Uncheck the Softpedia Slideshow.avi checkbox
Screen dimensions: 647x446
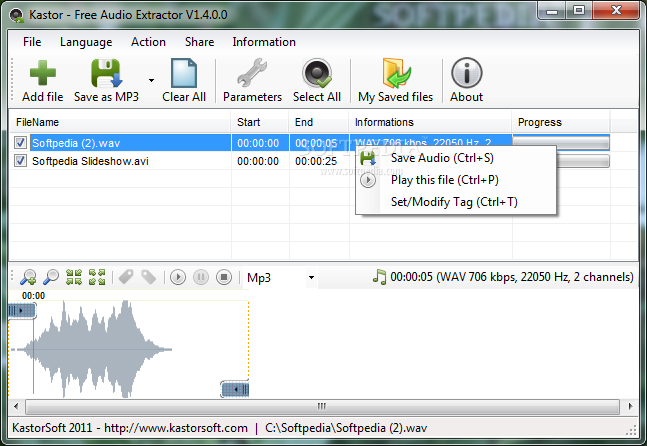click(21, 160)
